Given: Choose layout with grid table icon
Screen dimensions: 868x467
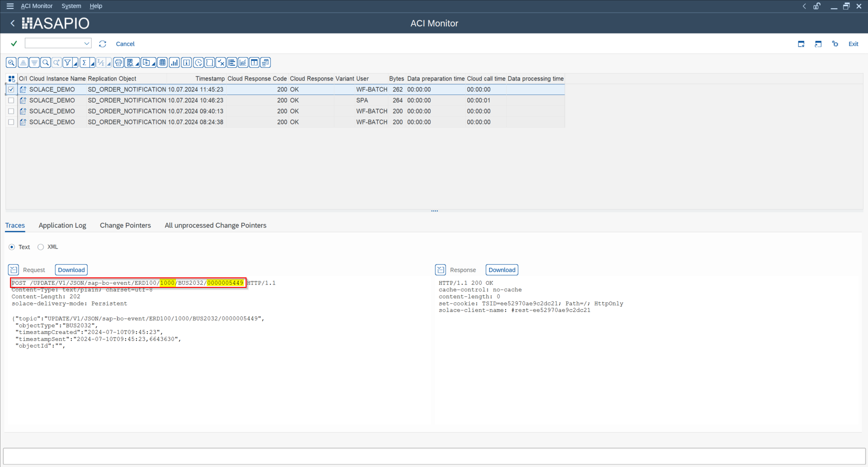Looking at the screenshot, I should click(163, 62).
